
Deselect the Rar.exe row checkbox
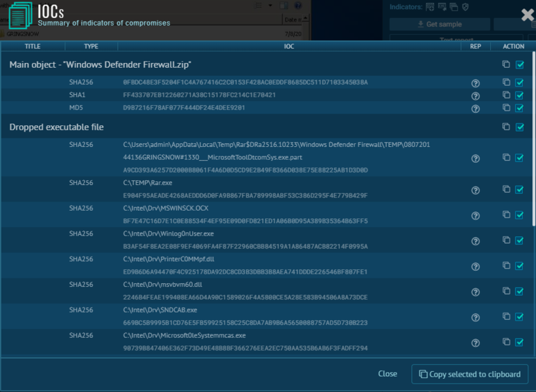pos(519,190)
